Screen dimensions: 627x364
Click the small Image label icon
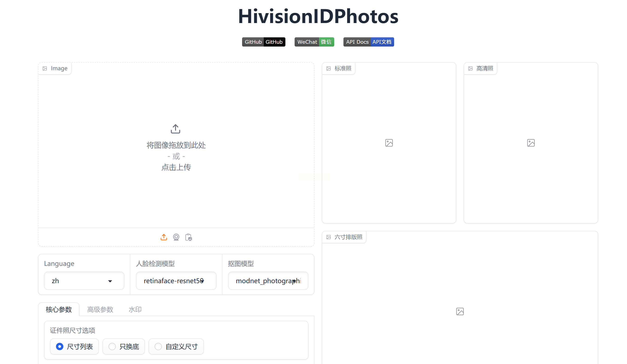click(45, 68)
